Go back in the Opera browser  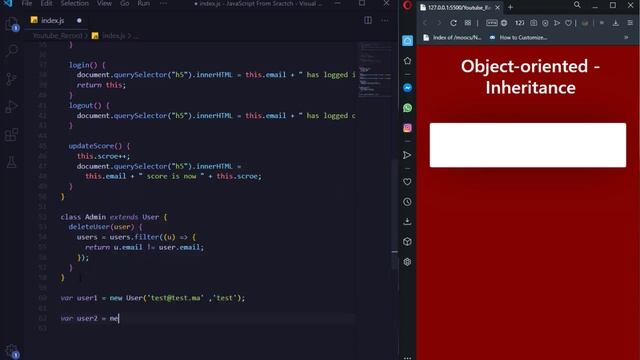point(425,23)
